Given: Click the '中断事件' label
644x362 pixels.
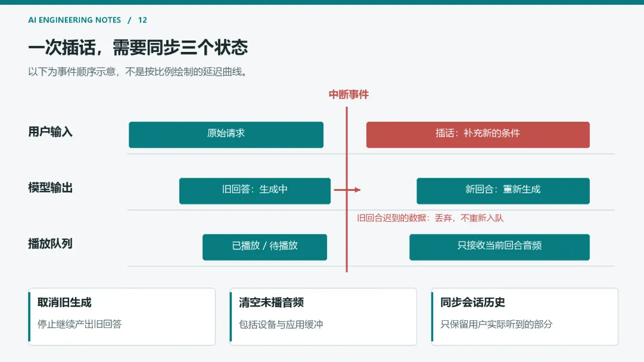Looking at the screenshot, I should point(349,95).
